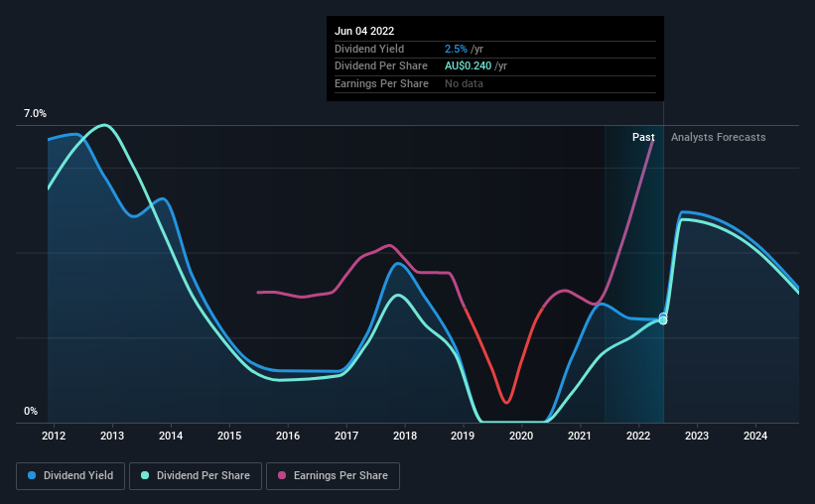Click the 2024 x-axis label

pos(755,436)
